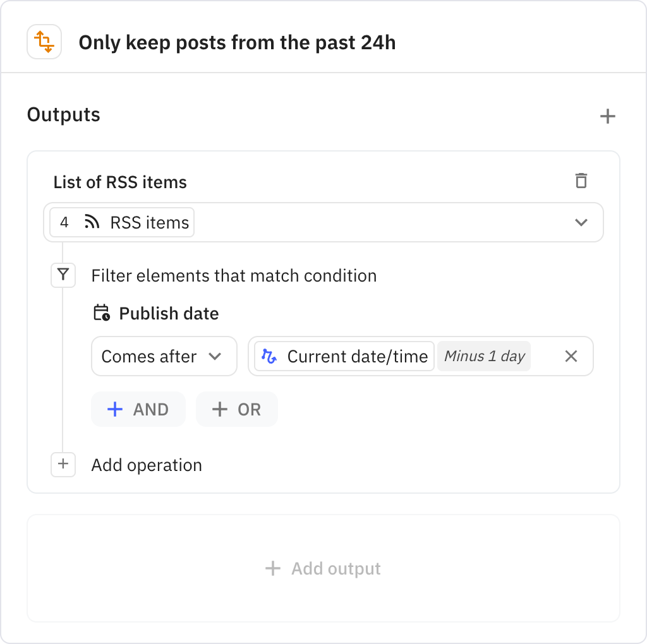The image size is (647, 644).
Task: Add an AND condition
Action: click(138, 409)
